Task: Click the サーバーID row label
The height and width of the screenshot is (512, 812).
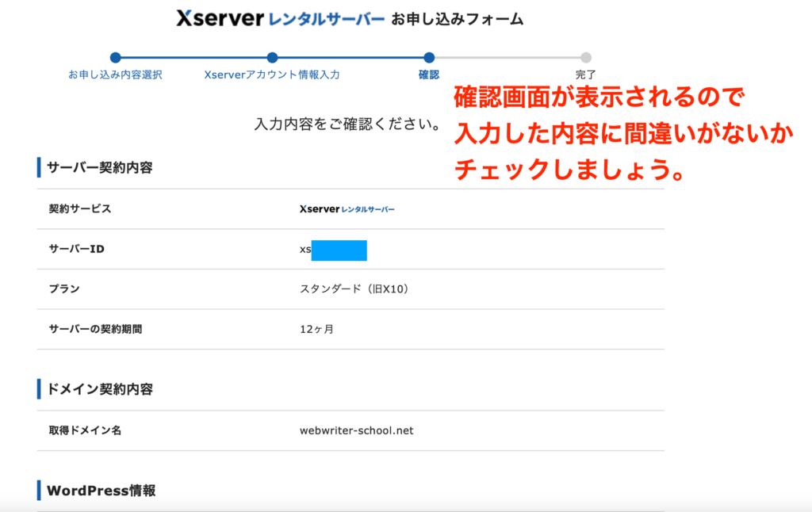Action: tap(77, 249)
